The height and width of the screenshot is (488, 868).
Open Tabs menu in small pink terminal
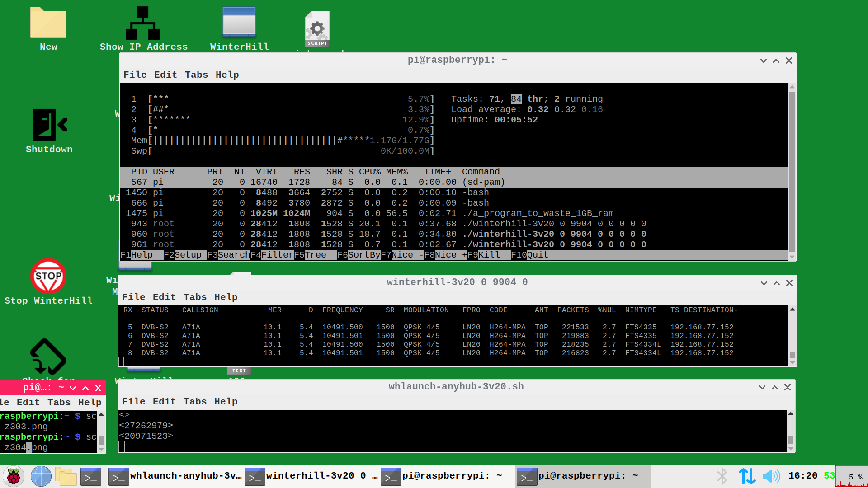(x=59, y=403)
